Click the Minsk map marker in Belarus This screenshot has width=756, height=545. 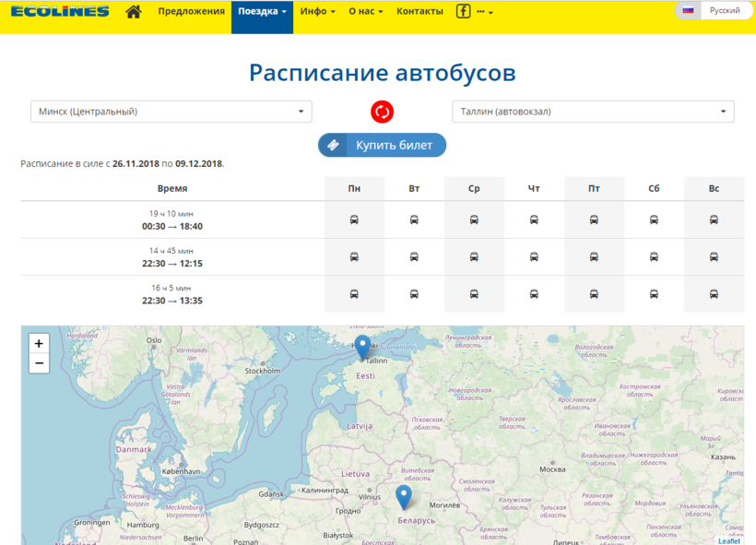pyautogui.click(x=403, y=497)
